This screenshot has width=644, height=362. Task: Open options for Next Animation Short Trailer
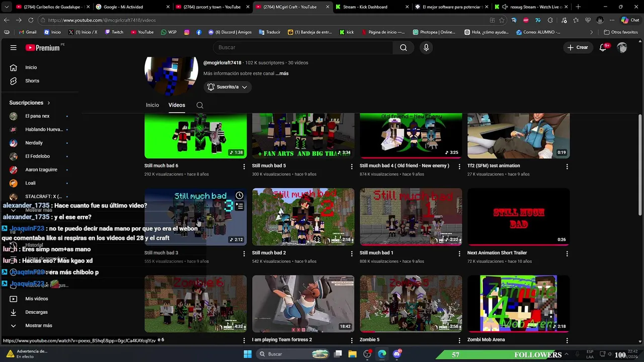[x=567, y=254]
